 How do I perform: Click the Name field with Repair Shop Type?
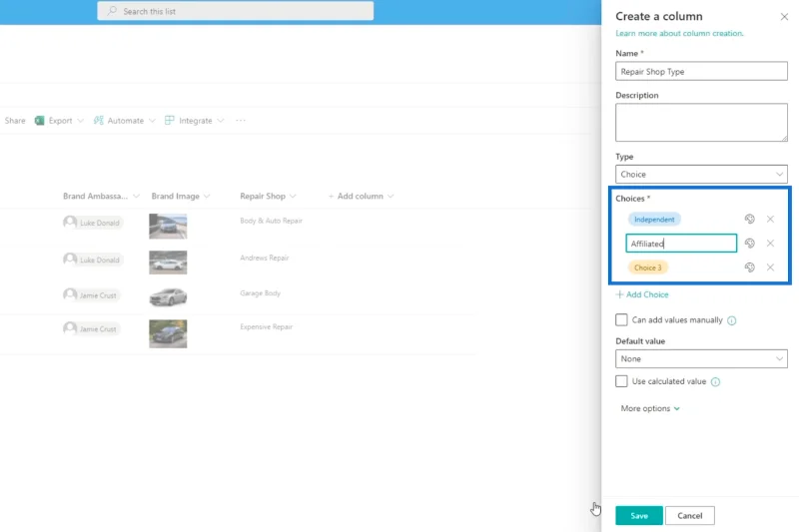tap(701, 71)
